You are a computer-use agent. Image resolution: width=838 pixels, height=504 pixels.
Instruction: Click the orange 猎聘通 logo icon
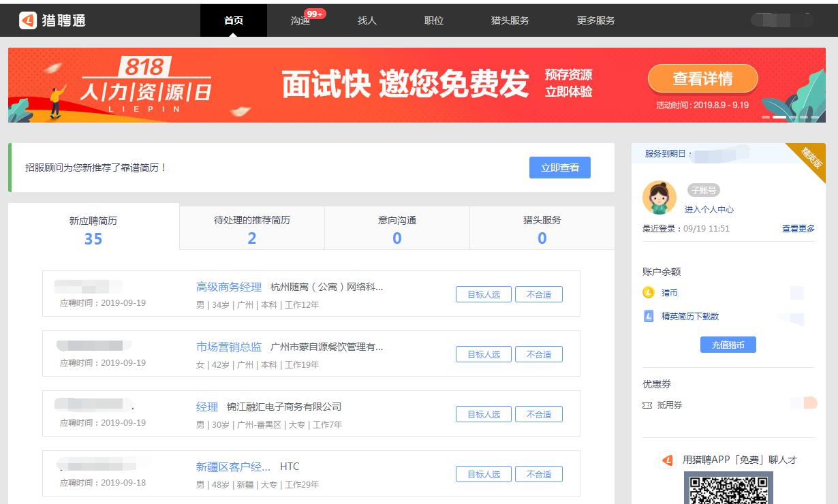coord(27,20)
